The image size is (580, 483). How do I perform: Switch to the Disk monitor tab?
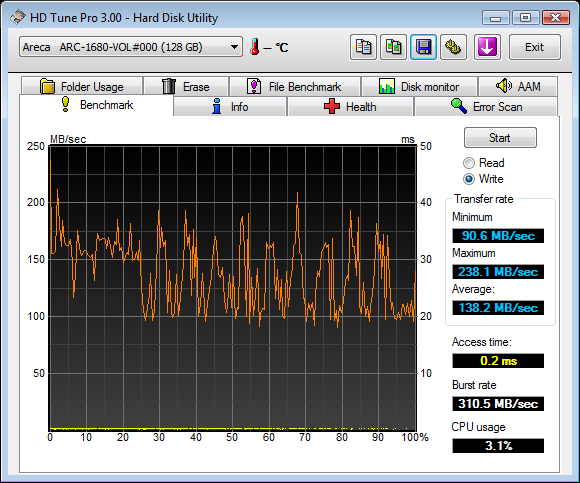(419, 87)
